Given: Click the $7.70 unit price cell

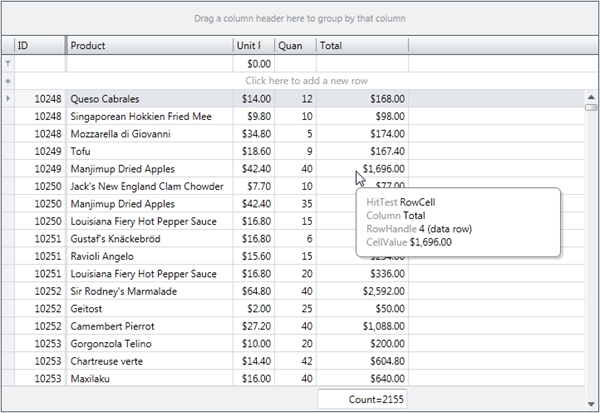Looking at the screenshot, I should (x=254, y=186).
